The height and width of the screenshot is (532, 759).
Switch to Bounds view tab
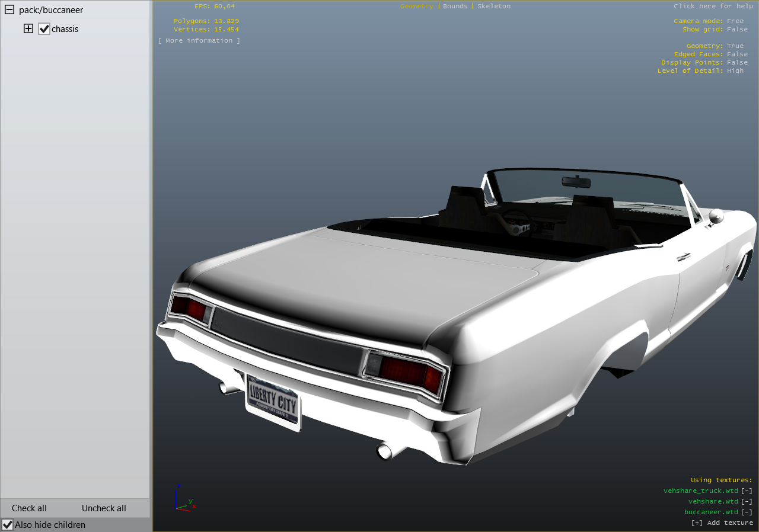(455, 6)
